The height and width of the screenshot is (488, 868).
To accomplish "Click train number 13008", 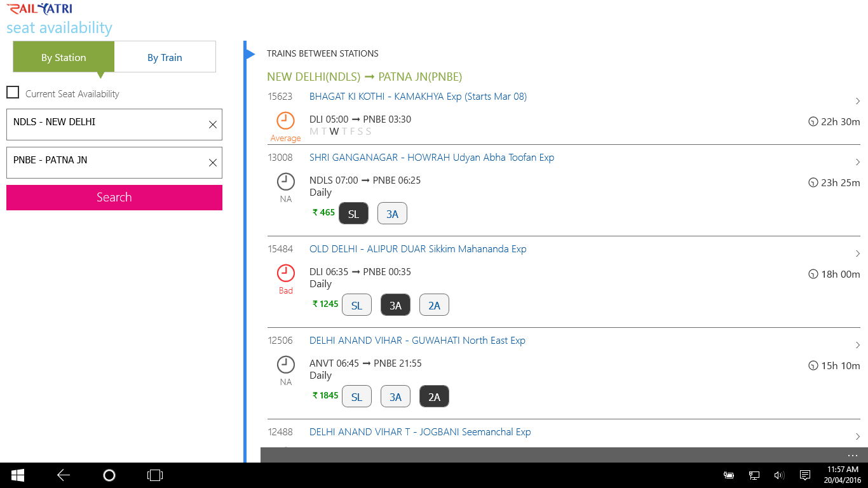I will click(x=280, y=158).
